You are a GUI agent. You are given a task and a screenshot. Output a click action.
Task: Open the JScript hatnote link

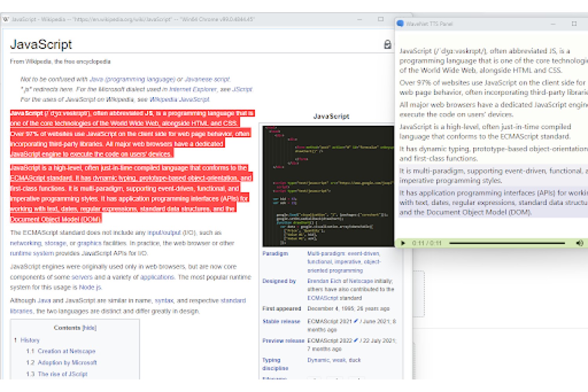tap(242, 89)
